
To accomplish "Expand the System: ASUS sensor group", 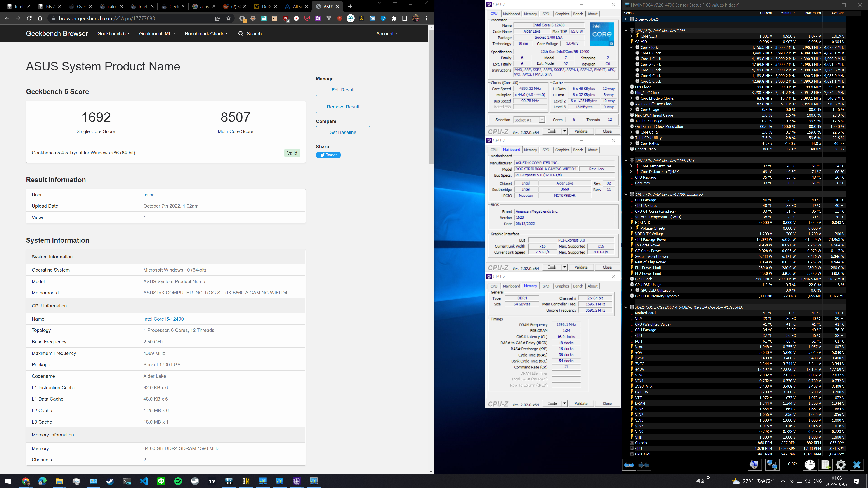I will click(626, 19).
